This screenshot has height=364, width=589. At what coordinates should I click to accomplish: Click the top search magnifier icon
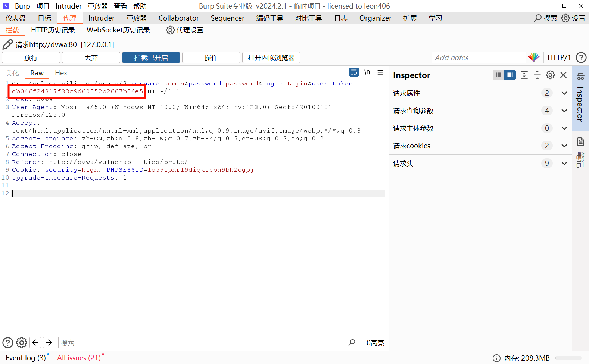[x=537, y=18]
